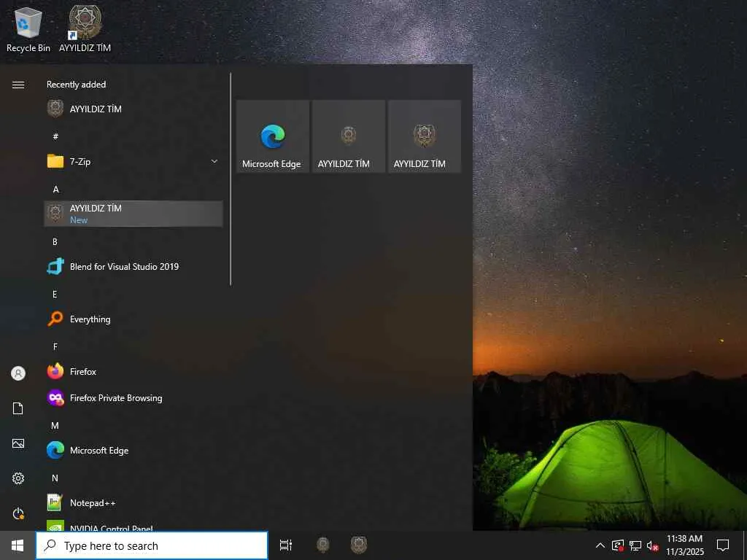Click the 'F' letter group header
The image size is (747, 560).
click(x=55, y=346)
